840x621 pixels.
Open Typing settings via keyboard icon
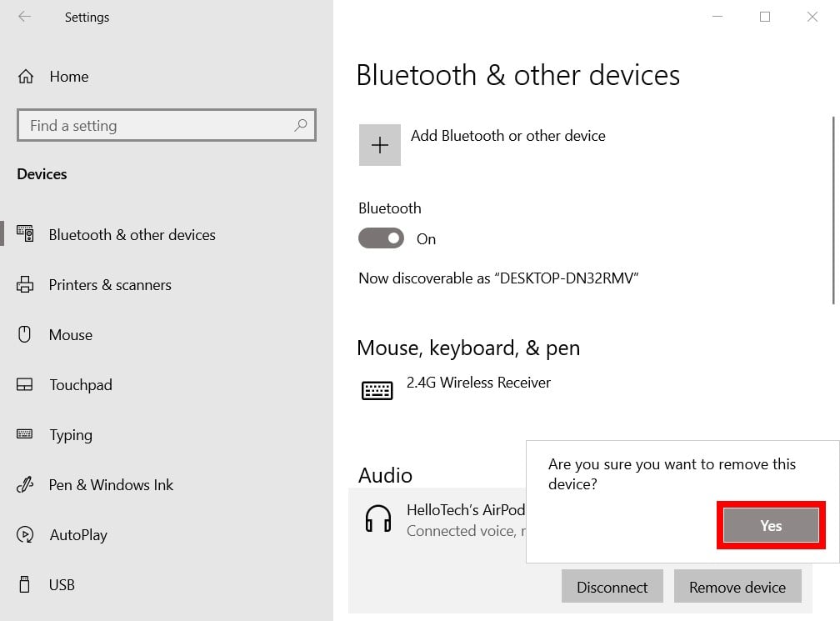26,434
